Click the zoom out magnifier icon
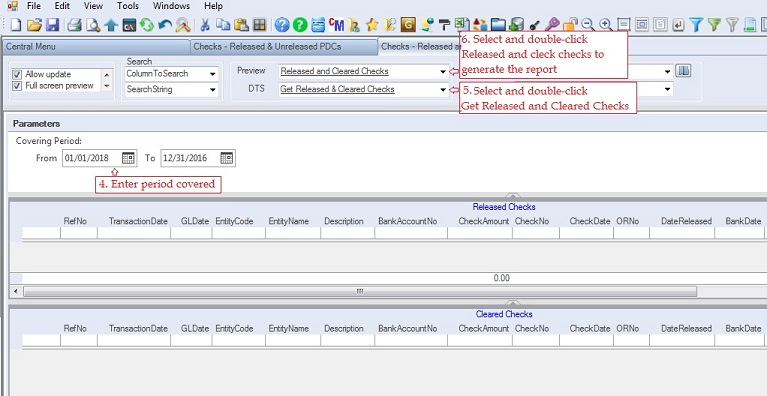 pyautogui.click(x=587, y=24)
